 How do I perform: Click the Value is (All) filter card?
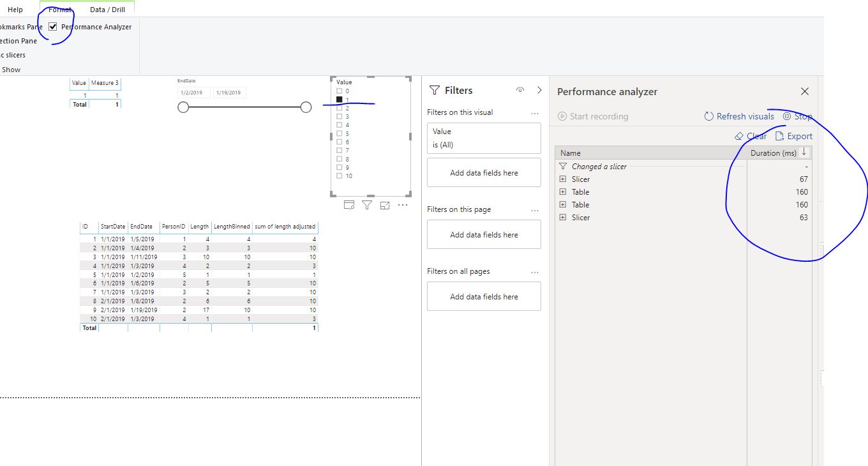coord(484,138)
